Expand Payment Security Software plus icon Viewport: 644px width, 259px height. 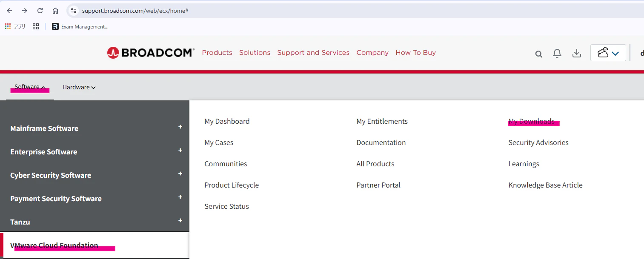[x=180, y=197]
